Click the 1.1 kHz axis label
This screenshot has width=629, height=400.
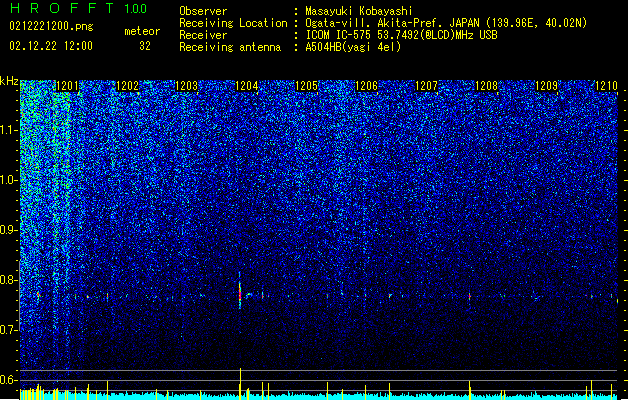[9, 131]
